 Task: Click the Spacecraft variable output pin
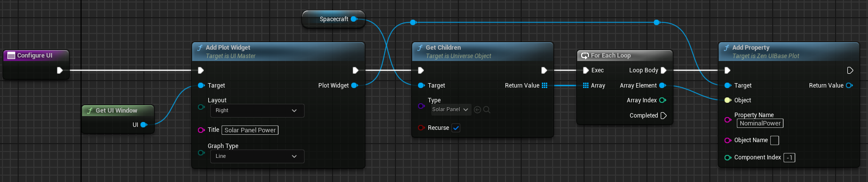354,19
